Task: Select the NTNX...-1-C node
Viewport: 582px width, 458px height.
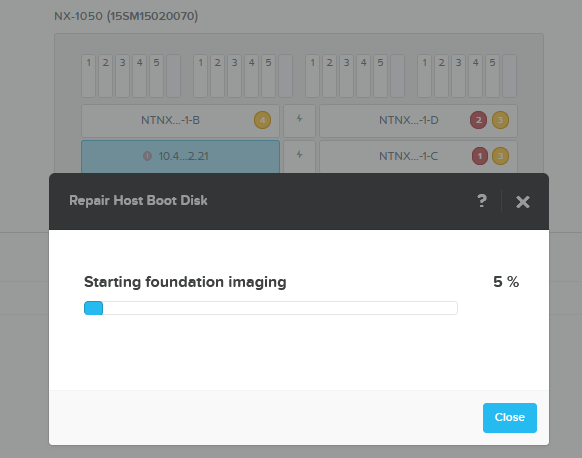Action: pyautogui.click(x=418, y=156)
